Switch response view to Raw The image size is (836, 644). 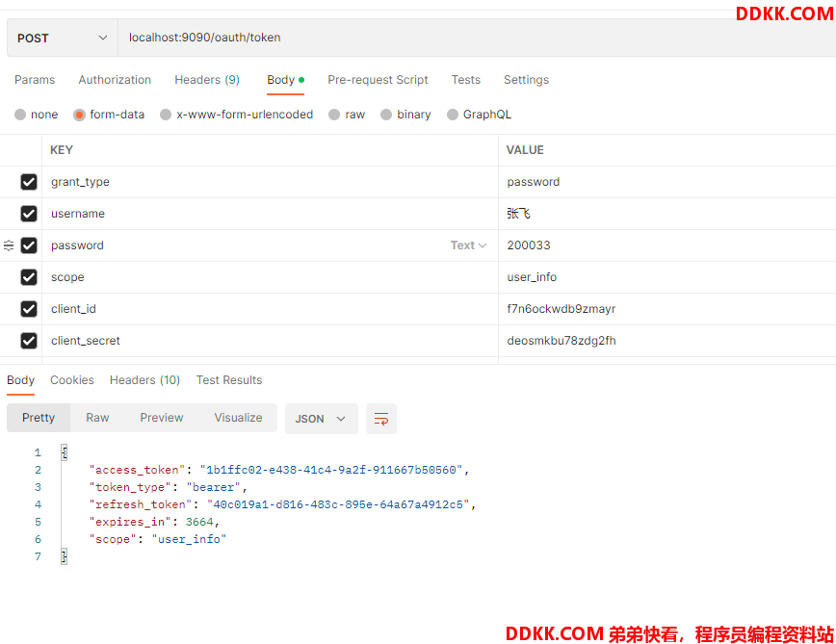pos(97,418)
